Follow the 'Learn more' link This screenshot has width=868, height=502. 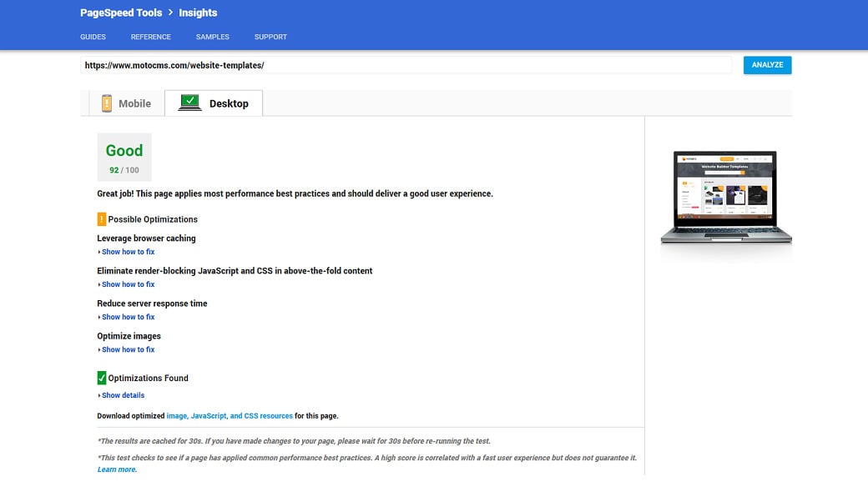117,469
